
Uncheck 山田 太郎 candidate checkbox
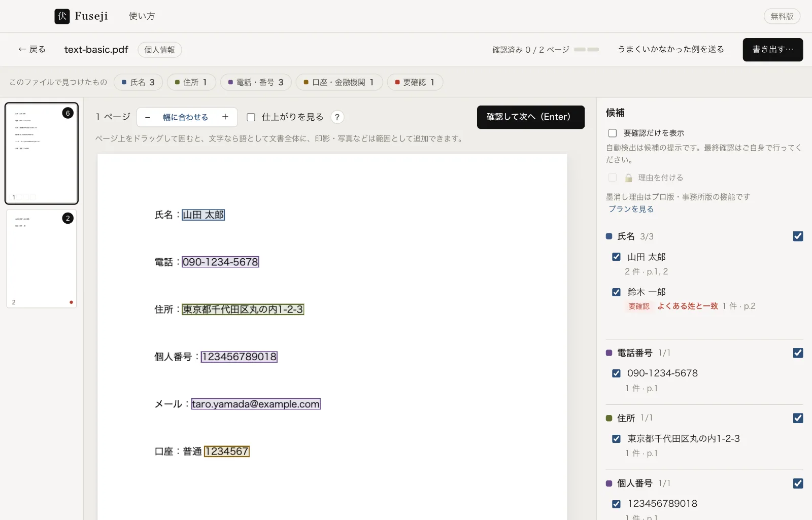point(616,257)
